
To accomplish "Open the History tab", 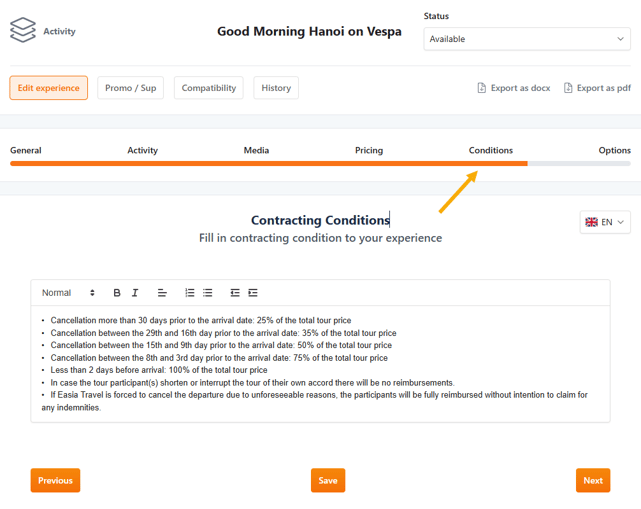I will 276,88.
